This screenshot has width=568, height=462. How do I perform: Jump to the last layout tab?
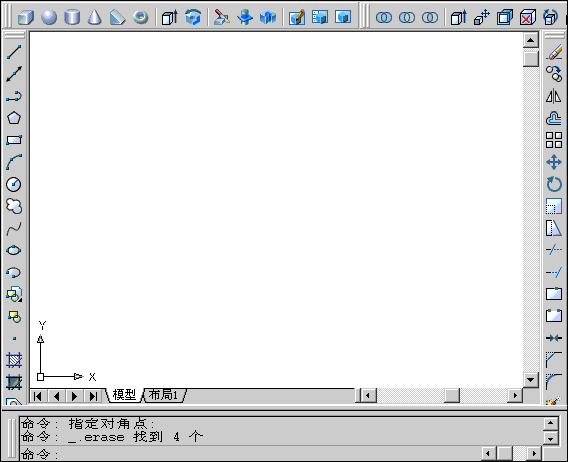[x=93, y=396]
